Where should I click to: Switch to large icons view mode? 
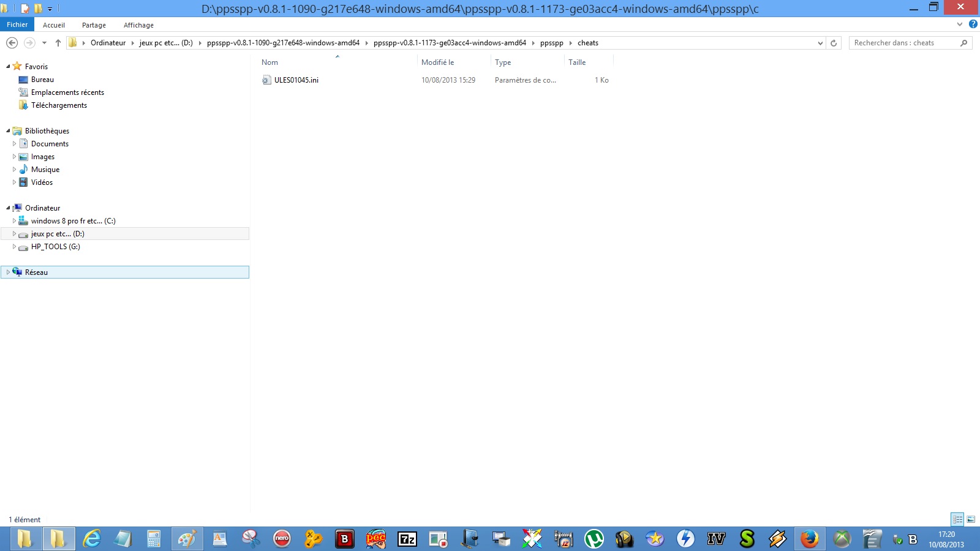pyautogui.click(x=971, y=519)
